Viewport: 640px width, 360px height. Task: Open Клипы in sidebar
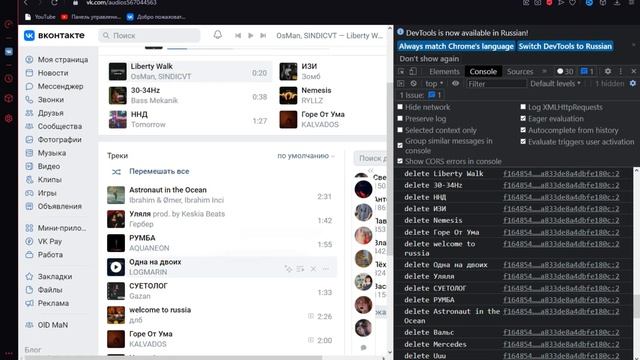tap(43, 180)
